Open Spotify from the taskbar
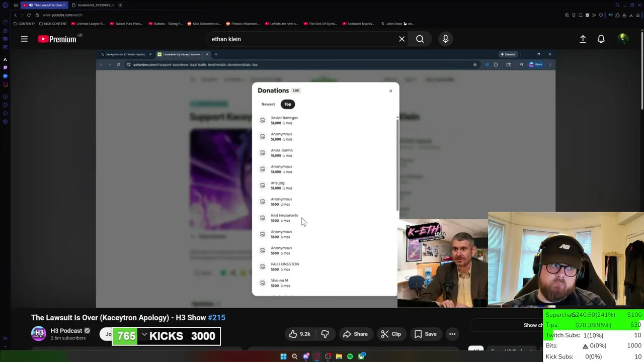 tap(350, 356)
